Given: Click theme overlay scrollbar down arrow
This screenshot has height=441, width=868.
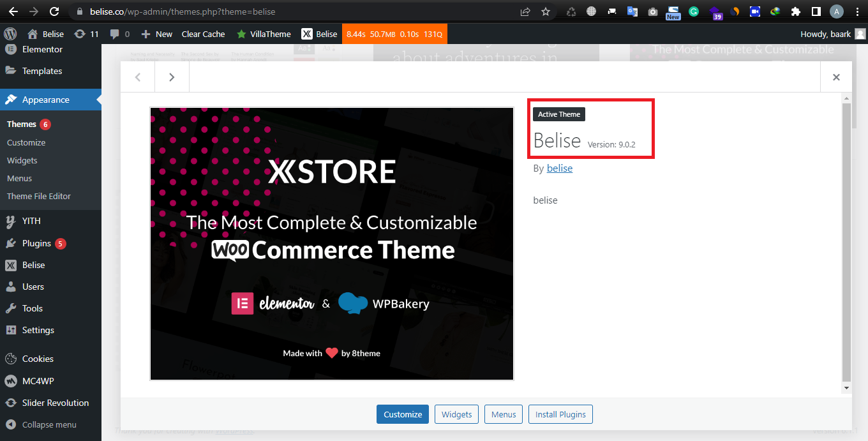Looking at the screenshot, I should (847, 387).
